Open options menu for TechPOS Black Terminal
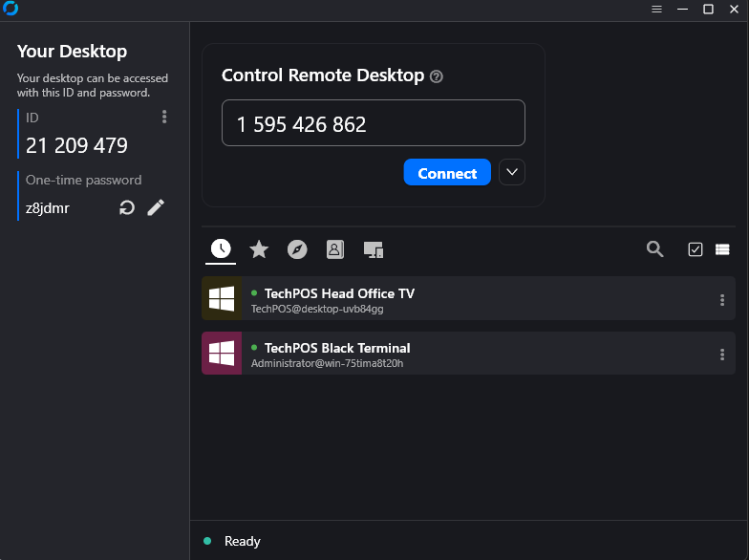The width and height of the screenshot is (749, 560). tap(721, 355)
